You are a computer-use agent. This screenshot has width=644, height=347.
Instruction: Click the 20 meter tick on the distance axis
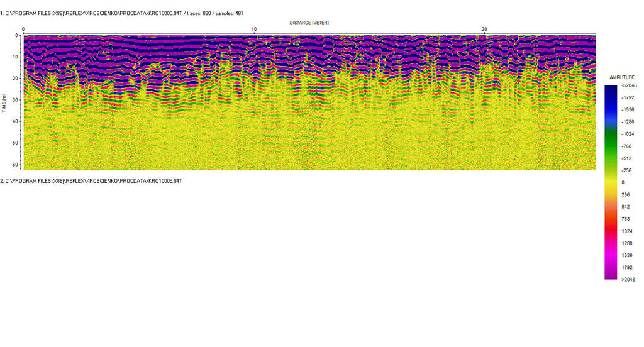484,30
